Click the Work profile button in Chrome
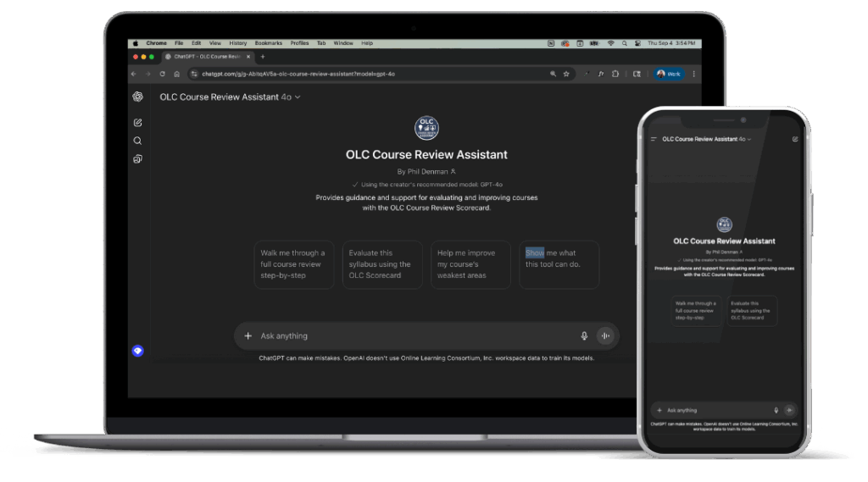 click(x=669, y=74)
